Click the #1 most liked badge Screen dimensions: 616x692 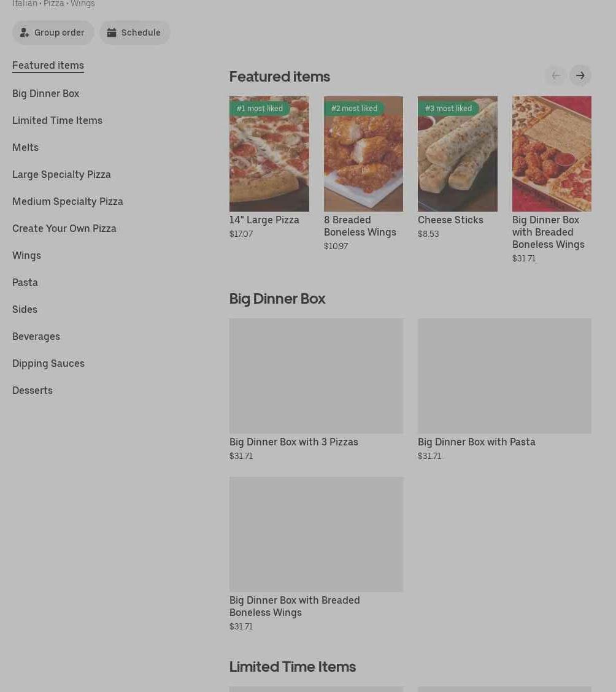260,108
